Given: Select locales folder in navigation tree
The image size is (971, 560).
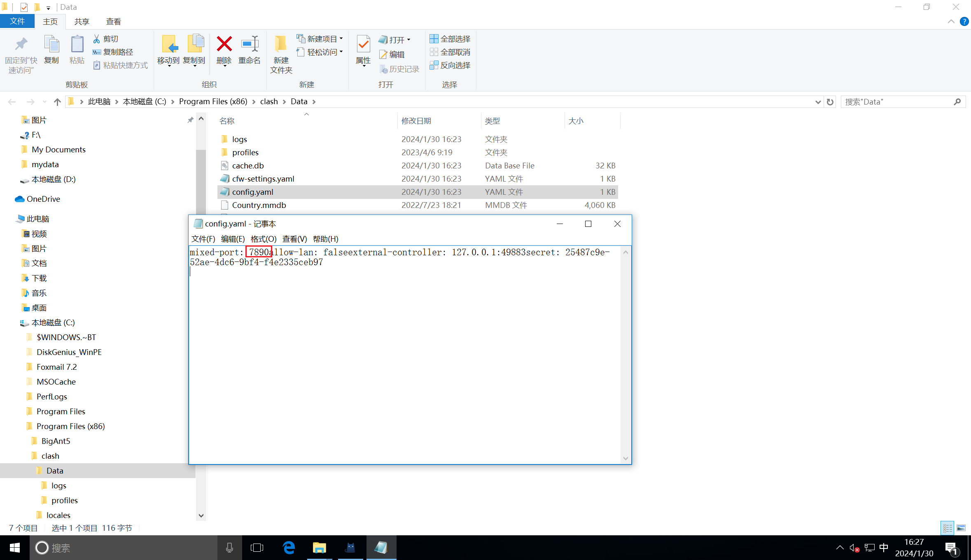Looking at the screenshot, I should coord(58,515).
